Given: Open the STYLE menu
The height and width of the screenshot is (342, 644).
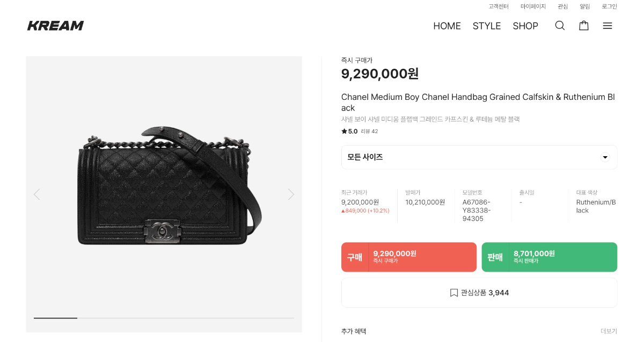Looking at the screenshot, I should (487, 26).
